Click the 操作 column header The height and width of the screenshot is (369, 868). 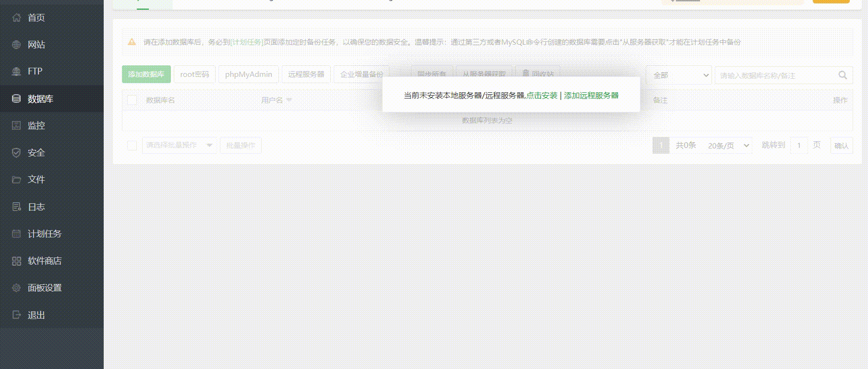pos(840,100)
